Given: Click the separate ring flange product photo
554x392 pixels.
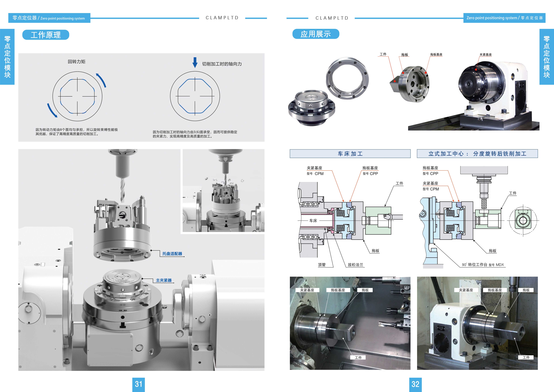Looking at the screenshot, I should point(347,78).
